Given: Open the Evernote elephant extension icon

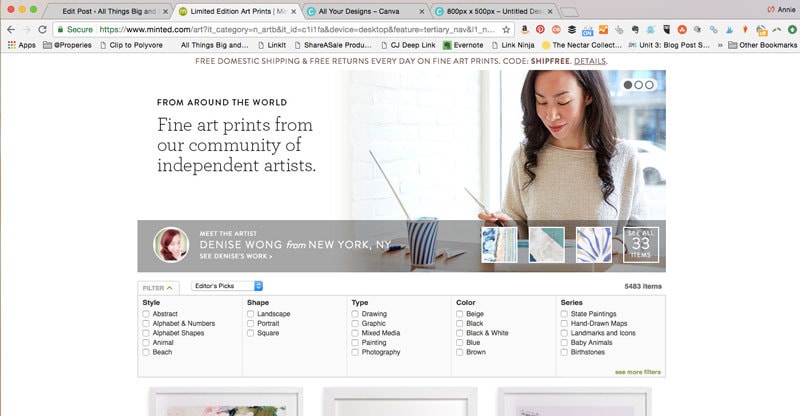Looking at the screenshot, I should pos(635,30).
